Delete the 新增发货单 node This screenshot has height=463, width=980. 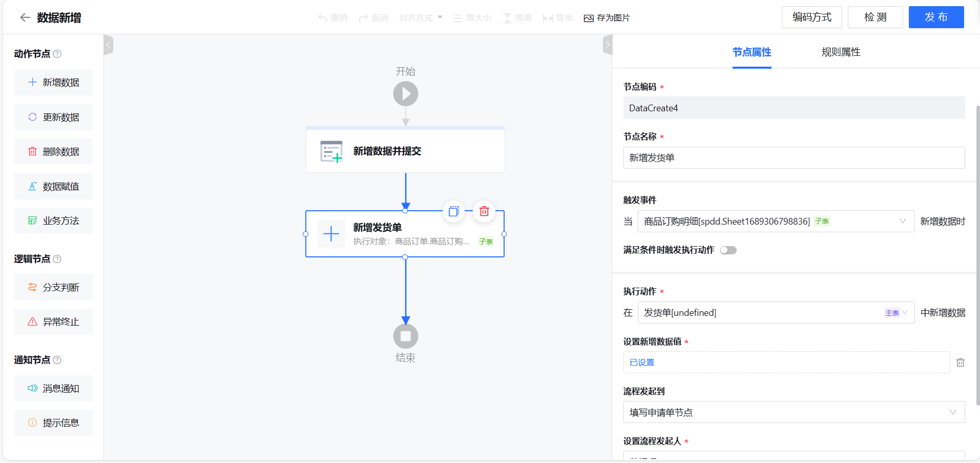tap(484, 211)
